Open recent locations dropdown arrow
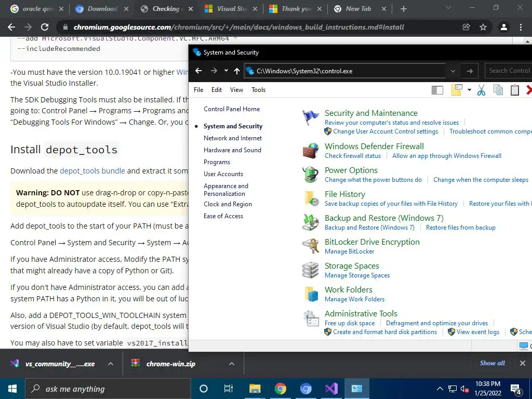This screenshot has height=399, width=532. (226, 71)
